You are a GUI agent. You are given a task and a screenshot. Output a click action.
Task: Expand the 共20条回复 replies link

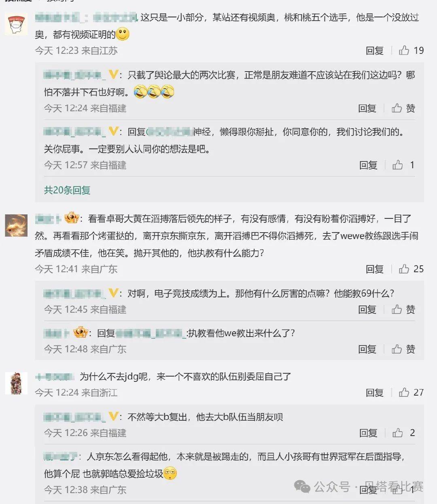(x=67, y=190)
